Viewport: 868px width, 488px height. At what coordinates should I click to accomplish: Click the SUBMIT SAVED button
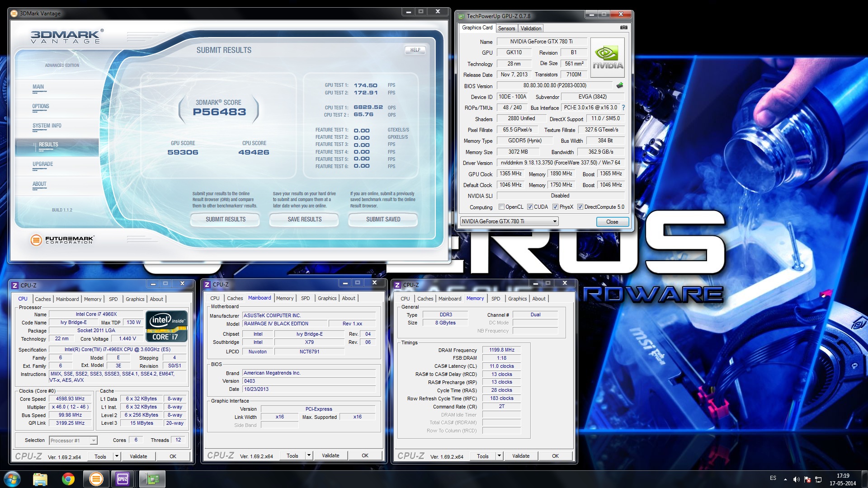coord(383,219)
